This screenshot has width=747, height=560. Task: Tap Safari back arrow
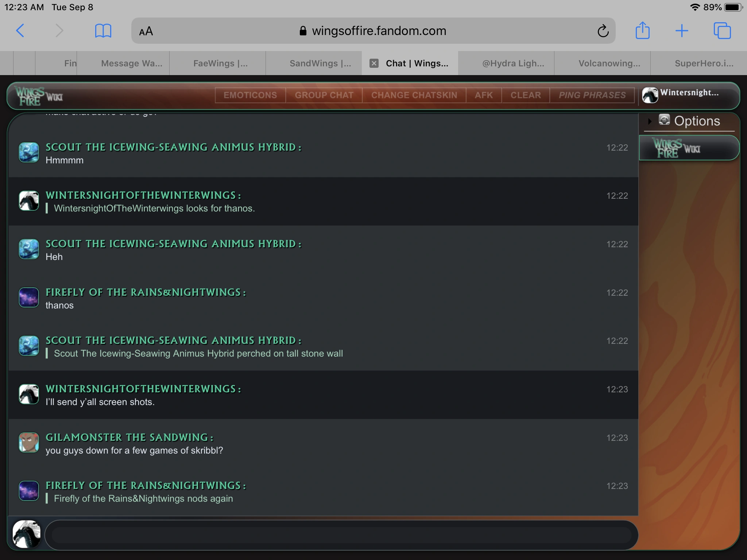pos(20,31)
